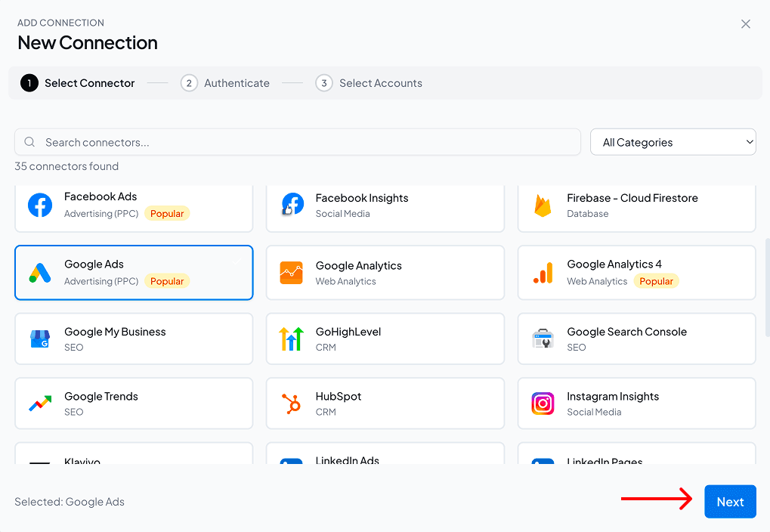Click the HubSpot sprocket icon
Screen dimensions: 770x532
(x=291, y=404)
